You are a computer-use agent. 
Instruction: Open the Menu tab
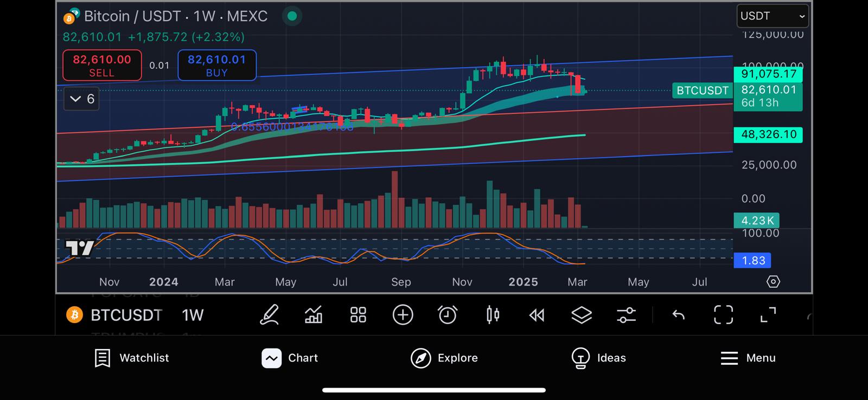[748, 358]
